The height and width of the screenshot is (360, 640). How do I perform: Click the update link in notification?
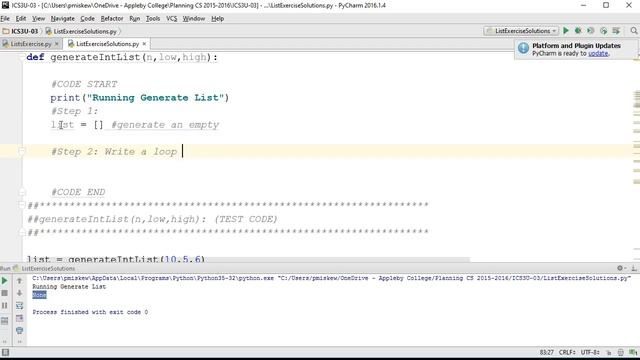tap(598, 53)
